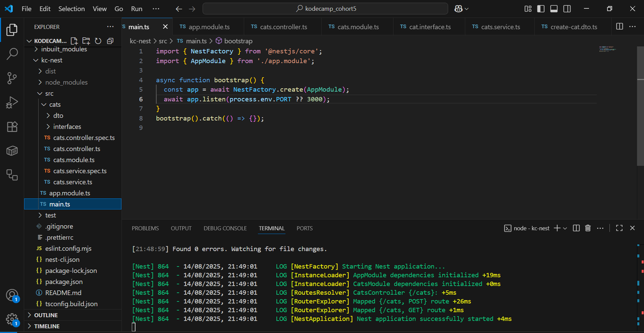Switch to the cats.controller.ts tab
Screen dimensions: 644x333
coord(282,27)
